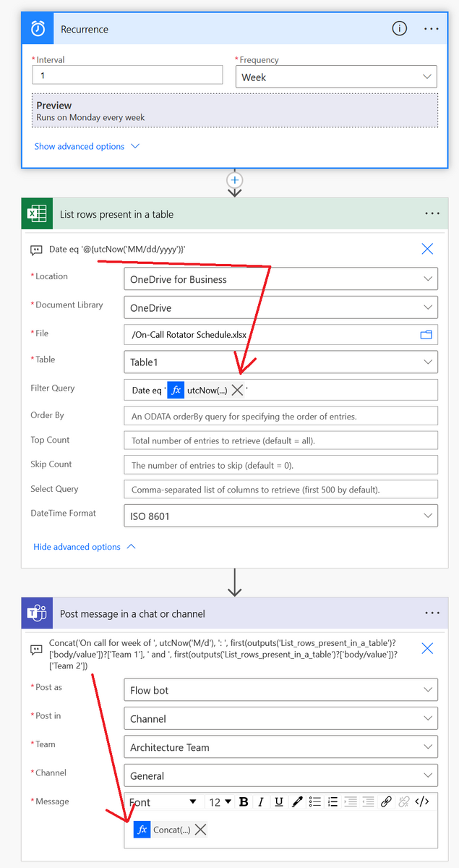The width and height of the screenshot is (459, 868).
Task: Open the Recurrence step ellipsis menu
Action: pos(432,29)
